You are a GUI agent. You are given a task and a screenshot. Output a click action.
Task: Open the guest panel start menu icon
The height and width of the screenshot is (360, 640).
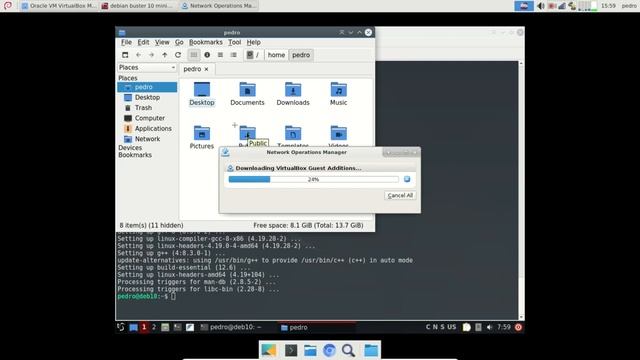121,327
